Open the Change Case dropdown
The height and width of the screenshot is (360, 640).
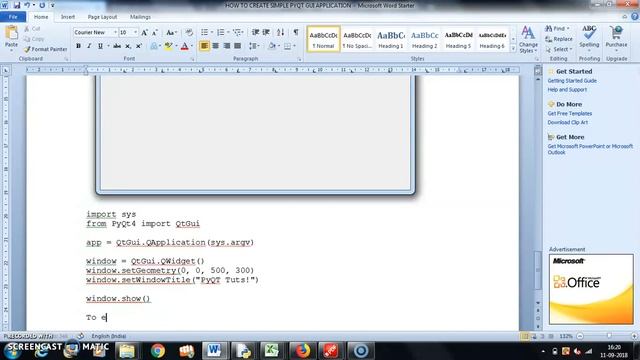[171, 32]
